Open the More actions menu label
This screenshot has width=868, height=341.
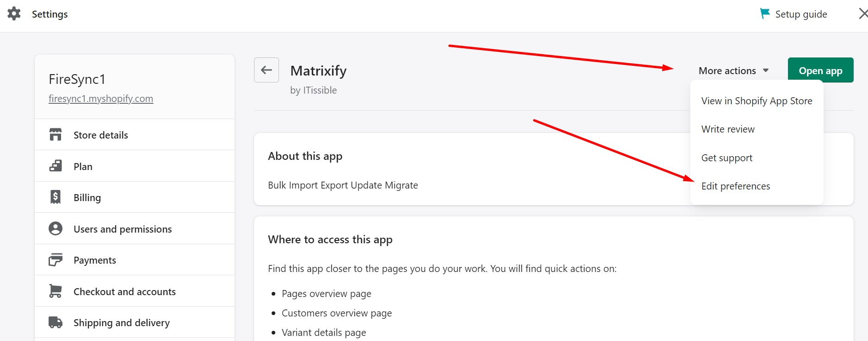click(727, 71)
